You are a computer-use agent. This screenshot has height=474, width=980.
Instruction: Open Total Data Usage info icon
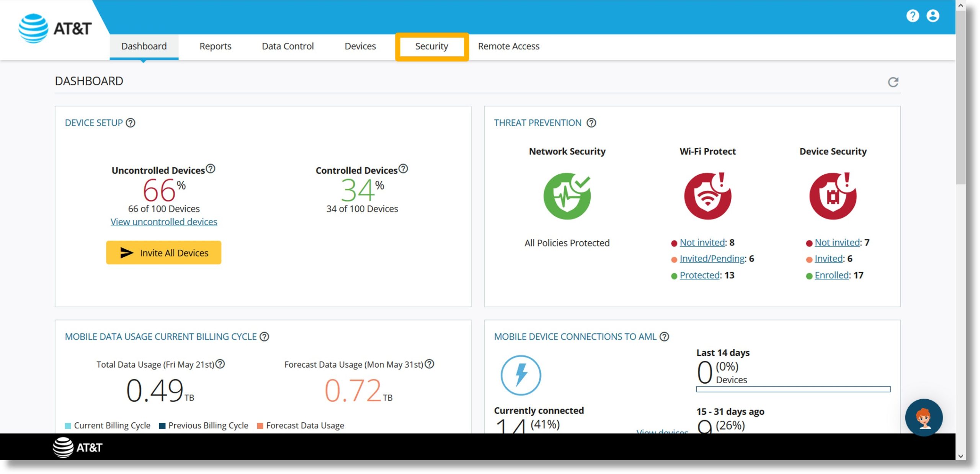[220, 364]
